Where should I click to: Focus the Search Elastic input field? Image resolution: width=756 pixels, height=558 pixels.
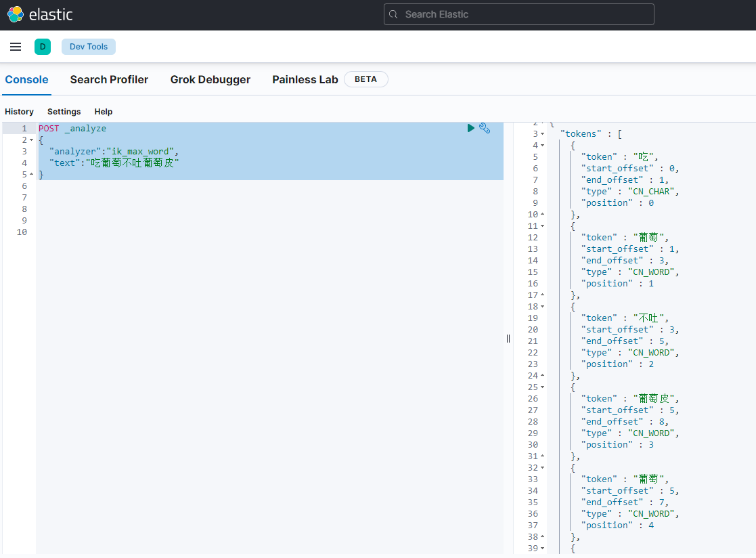tap(519, 14)
